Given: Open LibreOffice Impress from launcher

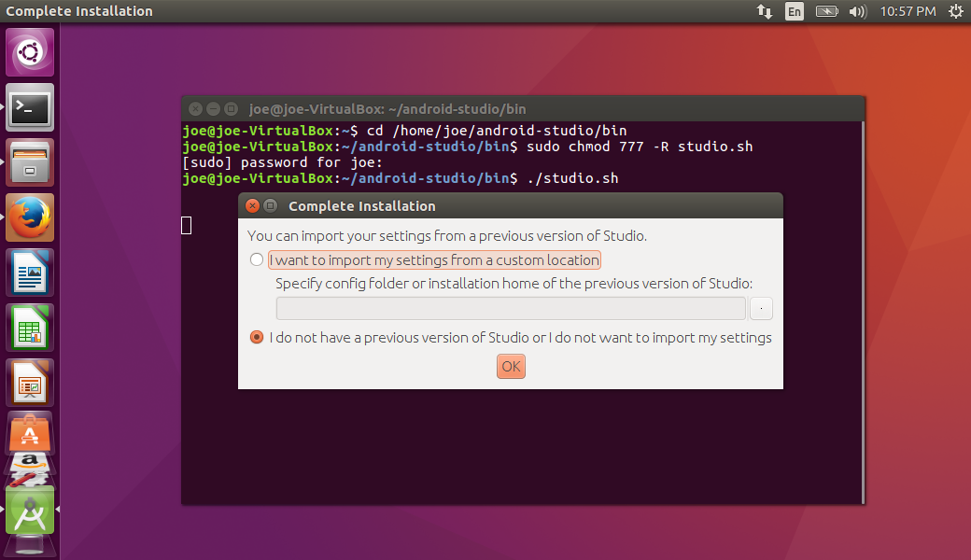Looking at the screenshot, I should click(30, 383).
